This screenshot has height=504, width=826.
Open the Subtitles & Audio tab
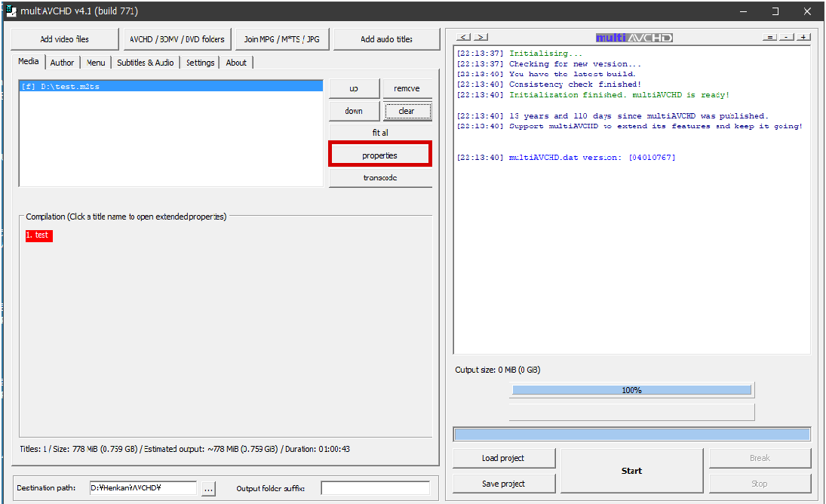click(x=146, y=63)
